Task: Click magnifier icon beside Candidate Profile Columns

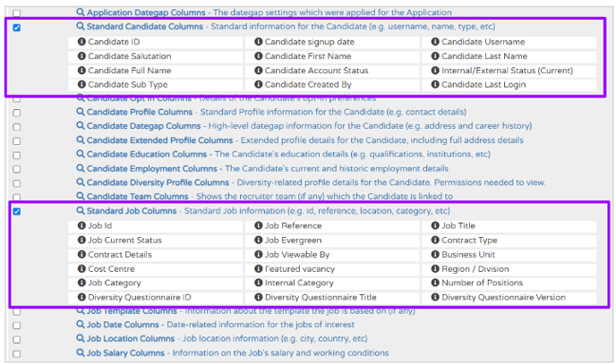Action: tap(81, 112)
